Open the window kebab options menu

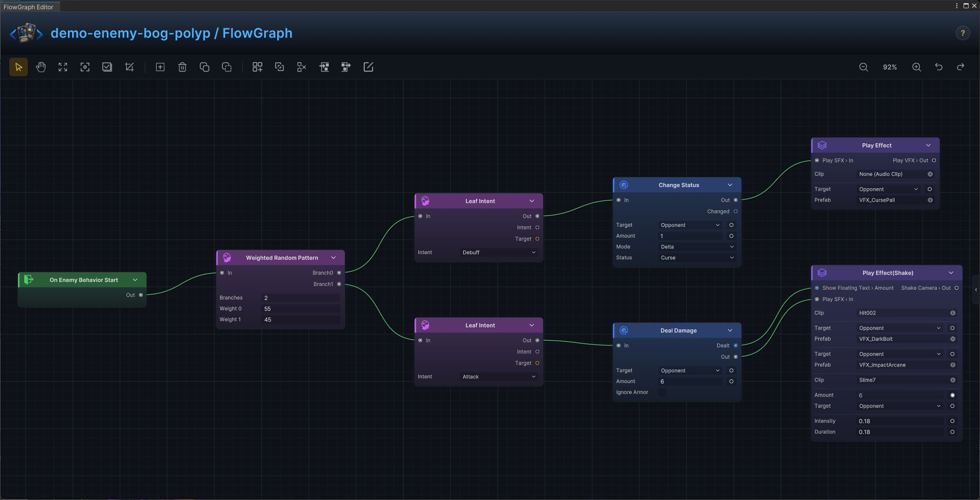coord(957,6)
